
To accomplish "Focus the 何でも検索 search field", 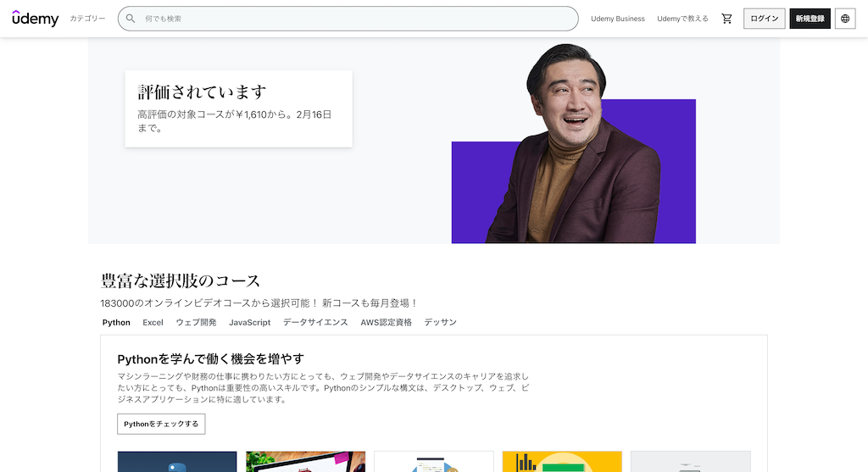I will click(x=348, y=19).
